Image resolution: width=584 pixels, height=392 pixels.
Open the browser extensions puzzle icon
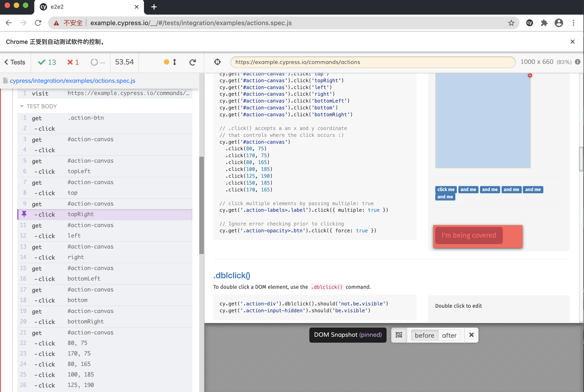click(544, 23)
